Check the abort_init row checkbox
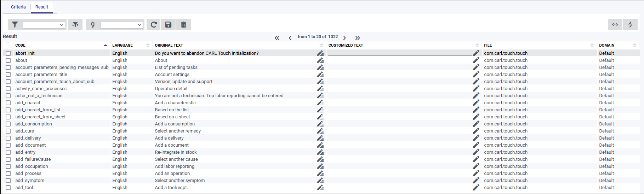 (x=8, y=53)
